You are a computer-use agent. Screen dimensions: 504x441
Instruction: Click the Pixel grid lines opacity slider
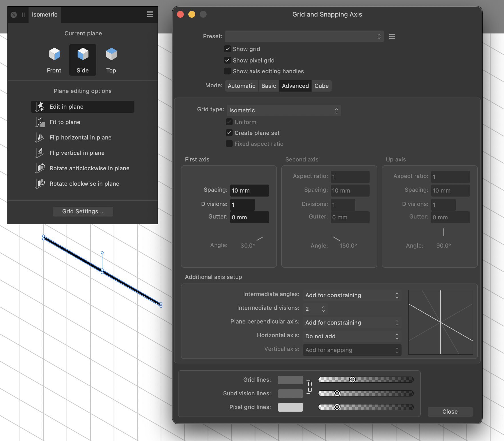pos(366,407)
